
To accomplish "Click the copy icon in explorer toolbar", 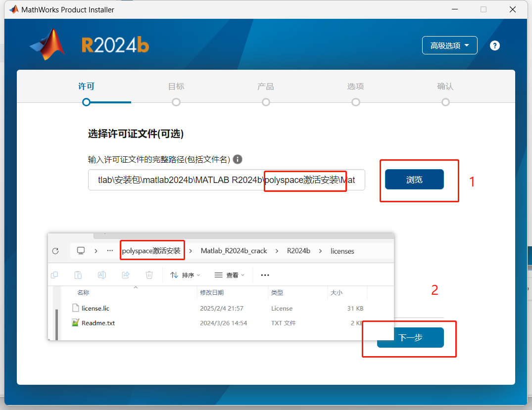I will click(x=54, y=275).
